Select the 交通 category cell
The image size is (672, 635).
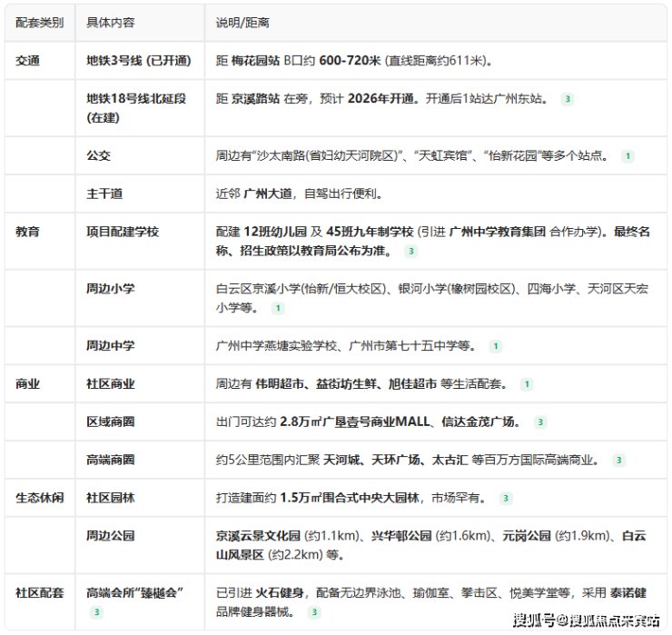[28, 61]
